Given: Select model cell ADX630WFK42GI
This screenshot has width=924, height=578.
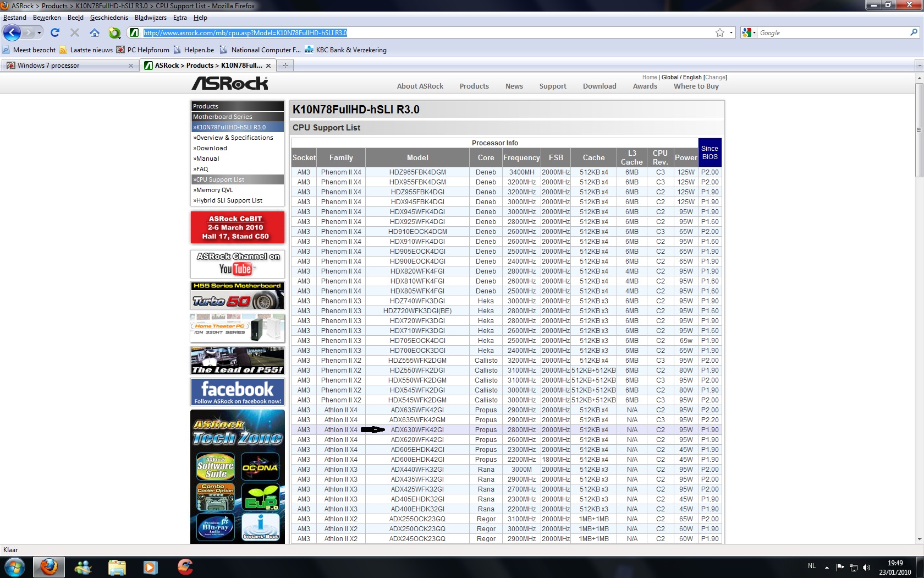Looking at the screenshot, I should pyautogui.click(x=417, y=430).
